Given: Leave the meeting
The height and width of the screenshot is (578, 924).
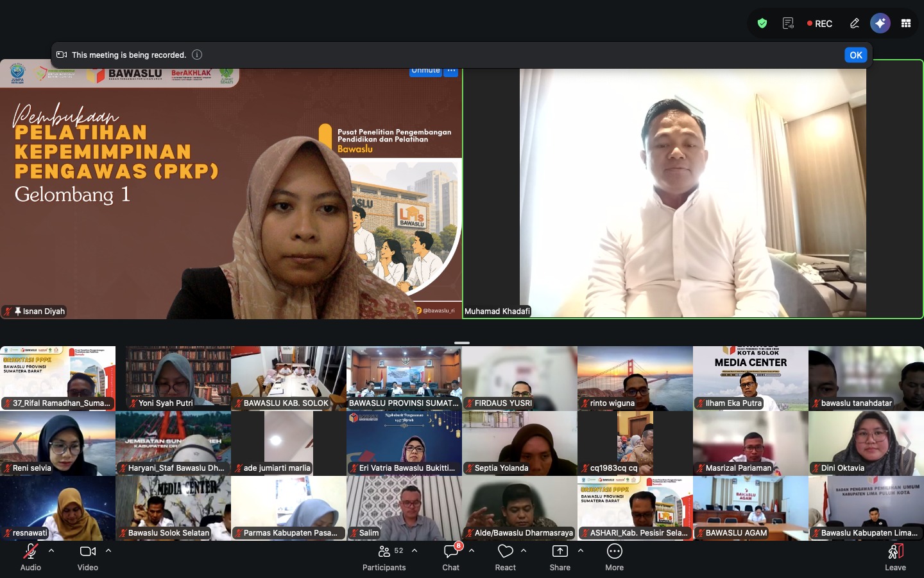Looking at the screenshot, I should pos(896,557).
